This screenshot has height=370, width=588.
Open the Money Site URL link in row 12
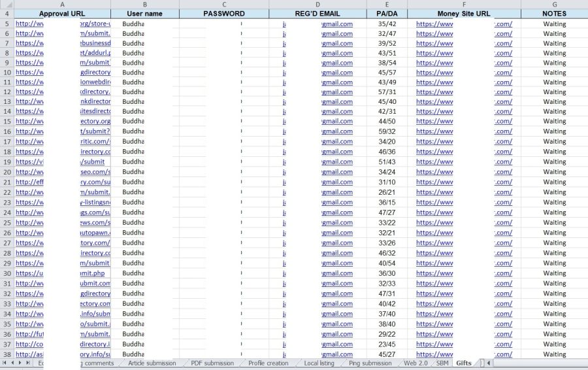coord(465,92)
